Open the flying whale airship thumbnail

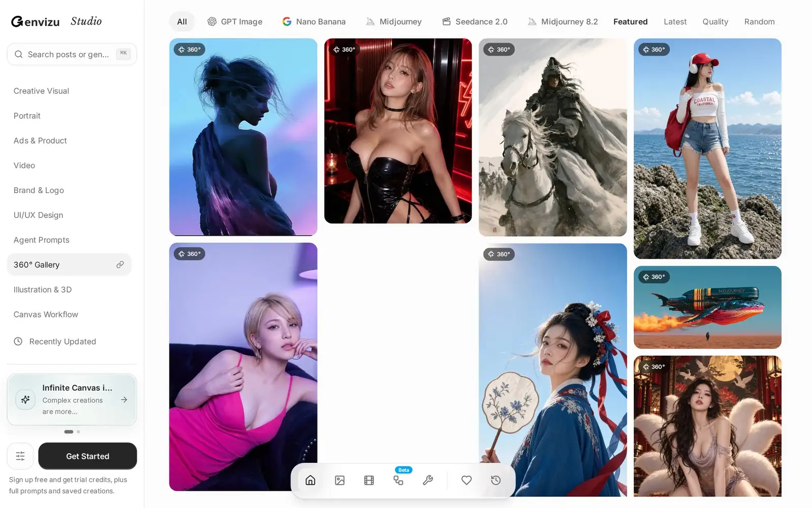pyautogui.click(x=707, y=307)
